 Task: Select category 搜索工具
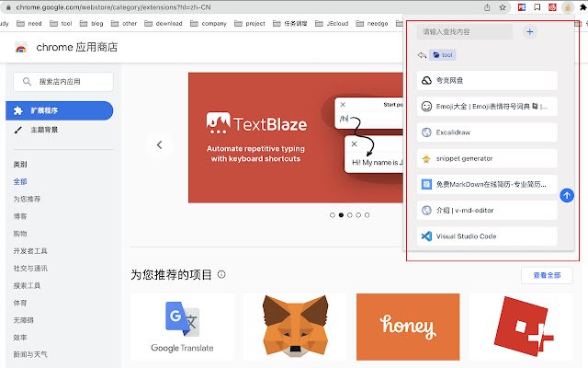pos(27,285)
